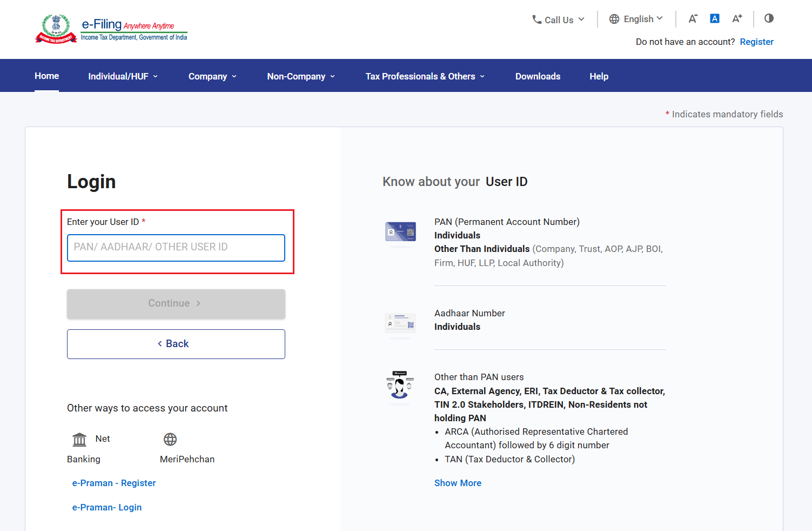Click the phone icon next to Call Us
This screenshot has width=812, height=531.
tap(536, 19)
